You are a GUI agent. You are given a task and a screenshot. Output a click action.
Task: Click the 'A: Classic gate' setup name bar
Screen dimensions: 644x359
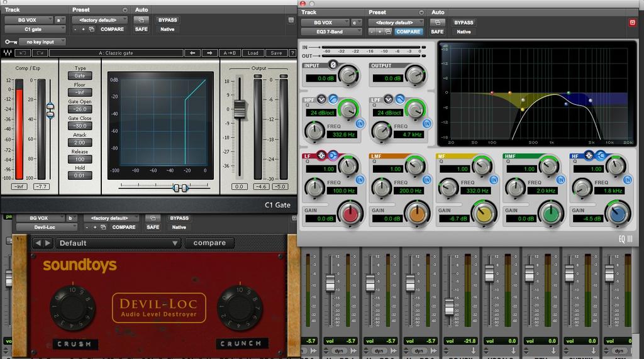(x=116, y=53)
